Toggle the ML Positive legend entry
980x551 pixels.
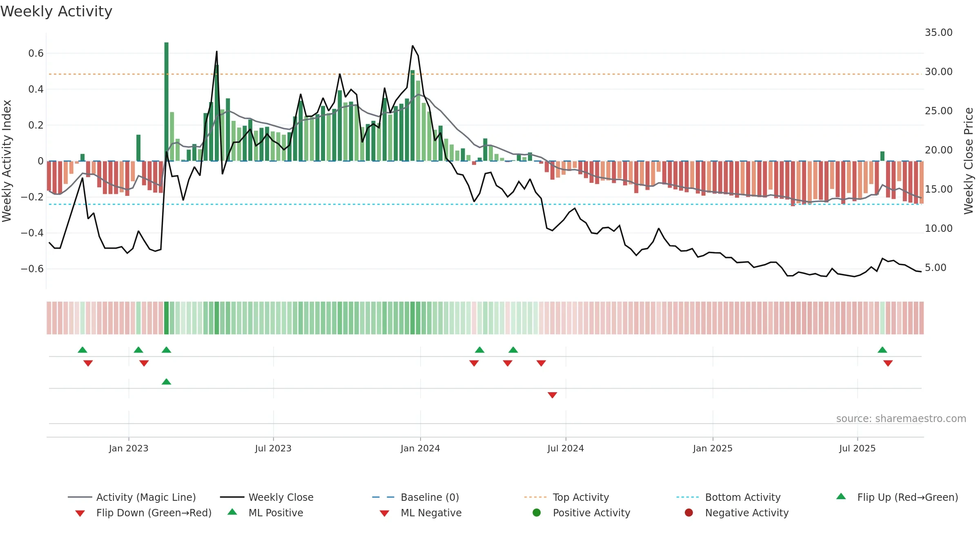265,513
